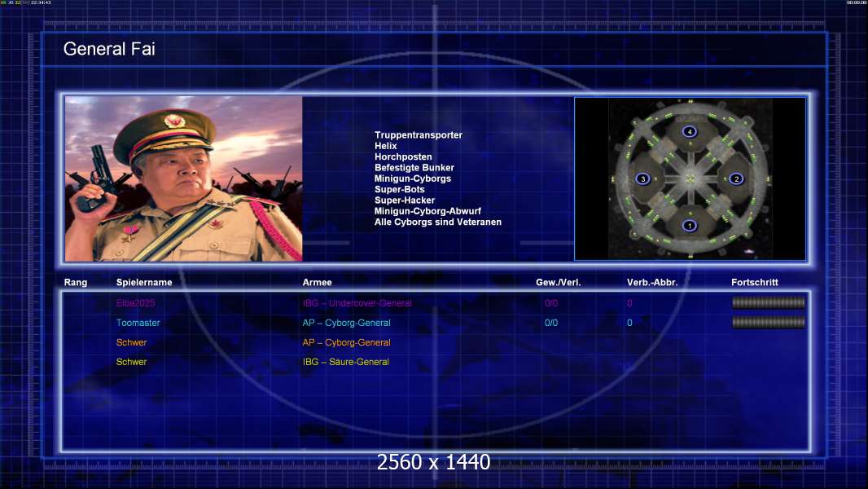Click start position marker 1 on the minimap
868x489 pixels.
pyautogui.click(x=689, y=226)
